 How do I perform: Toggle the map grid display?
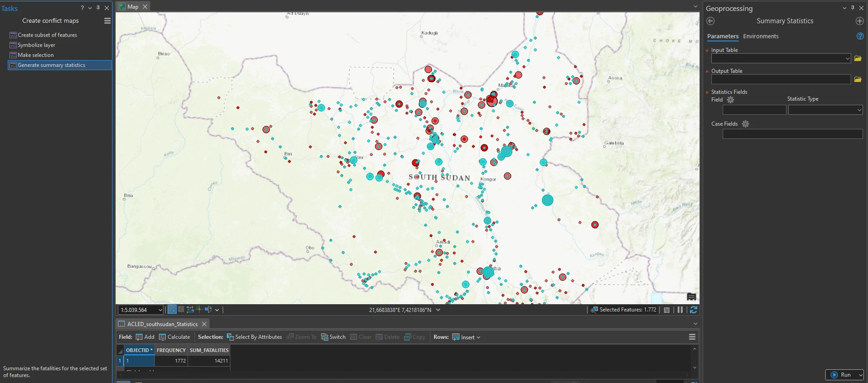(181, 310)
